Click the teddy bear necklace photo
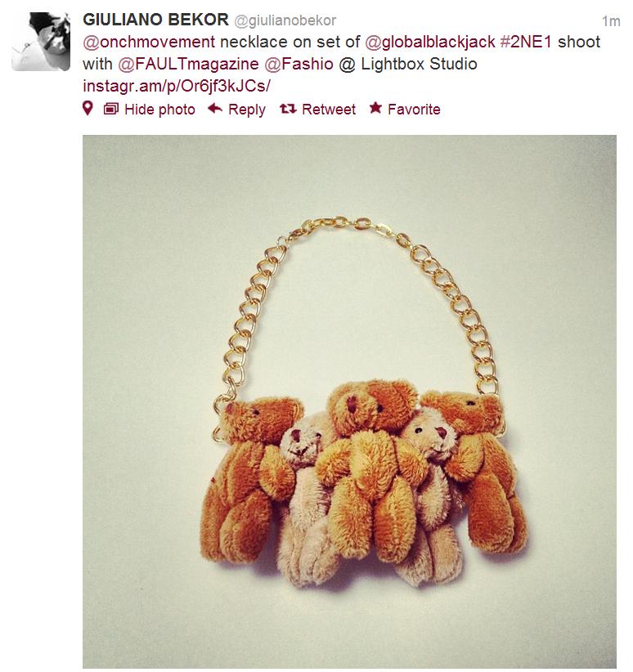Screen dimensions: 633x672 tap(349, 401)
